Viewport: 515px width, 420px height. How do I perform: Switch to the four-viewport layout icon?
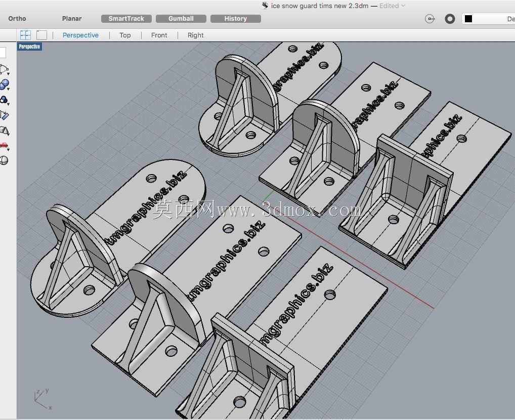pos(25,35)
